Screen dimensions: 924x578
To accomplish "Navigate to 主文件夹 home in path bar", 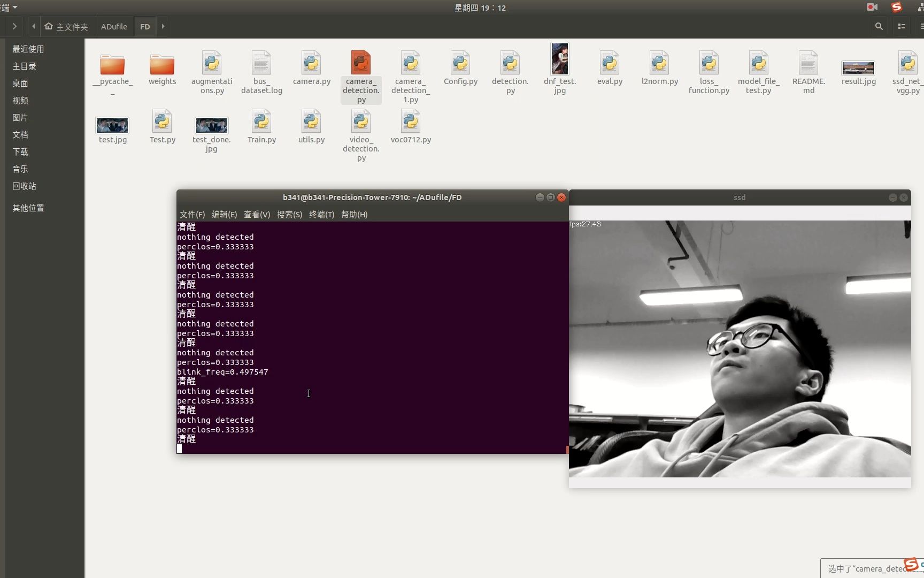I will pyautogui.click(x=66, y=26).
